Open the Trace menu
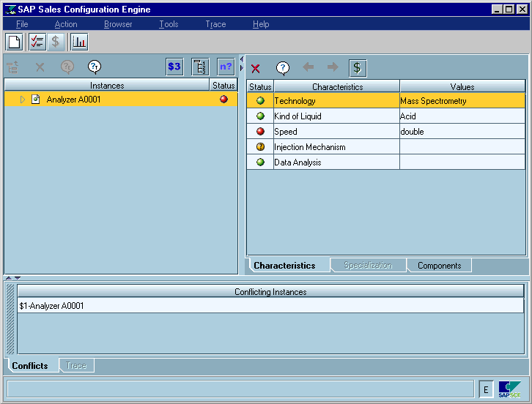This screenshot has width=532, height=404. coord(215,24)
